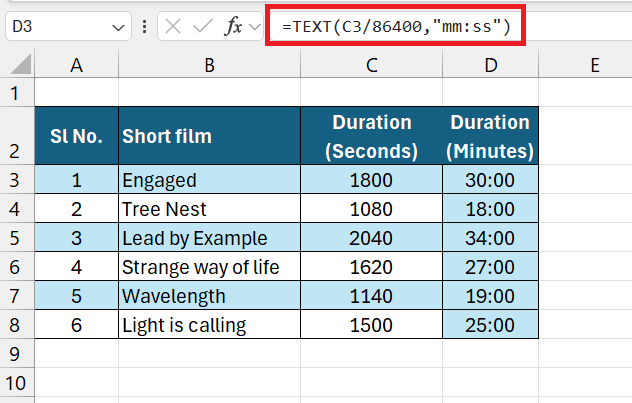Select row 10 header
This screenshot has height=403, width=632.
point(15,382)
